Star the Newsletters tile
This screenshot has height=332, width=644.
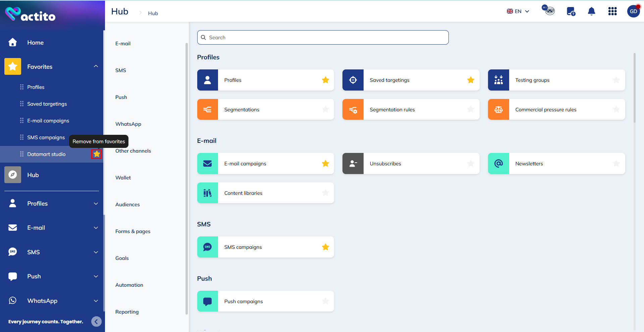tap(616, 164)
